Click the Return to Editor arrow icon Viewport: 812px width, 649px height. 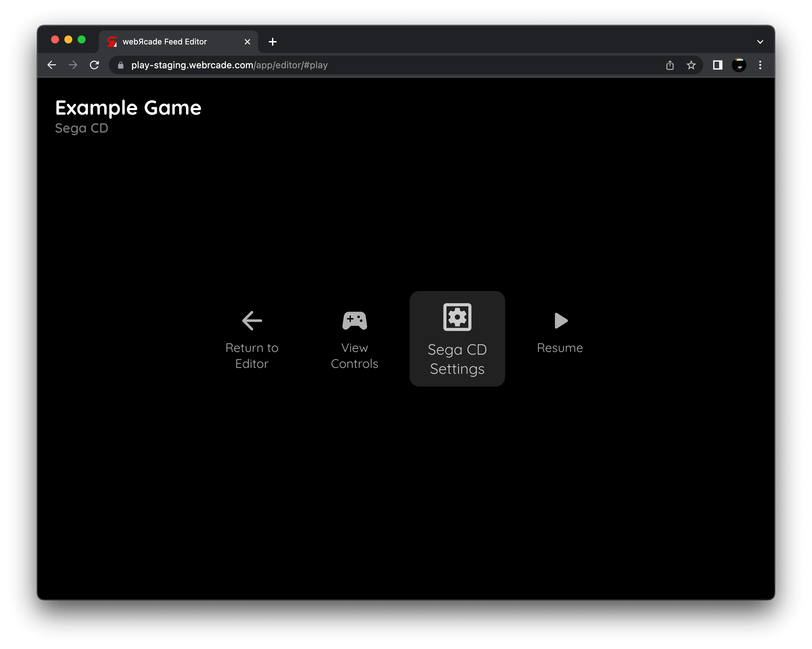[x=251, y=321]
